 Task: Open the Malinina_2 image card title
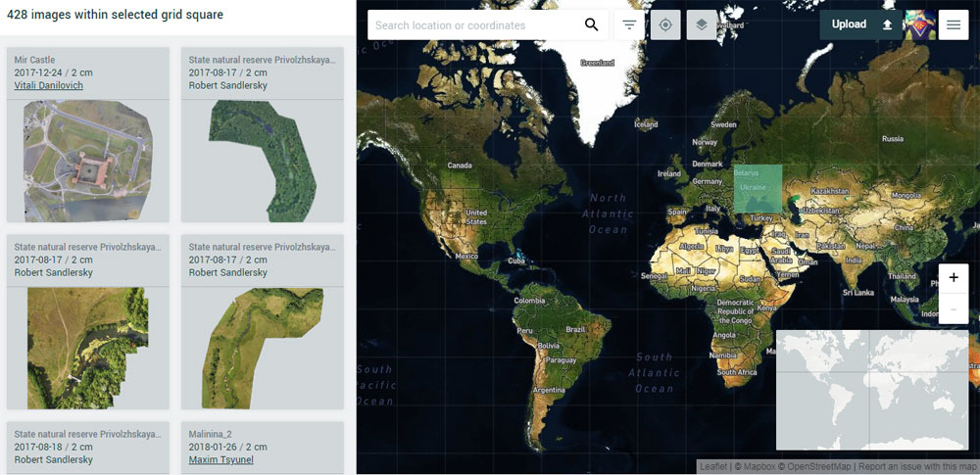coord(210,434)
